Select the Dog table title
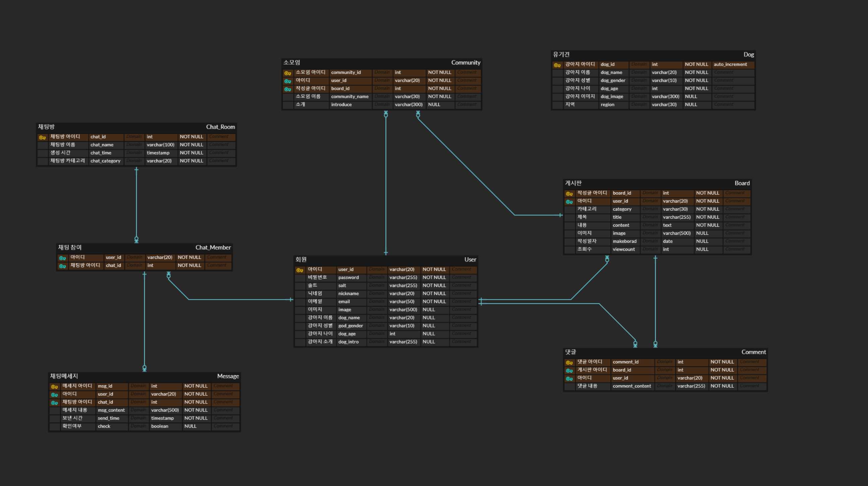 pos(749,55)
